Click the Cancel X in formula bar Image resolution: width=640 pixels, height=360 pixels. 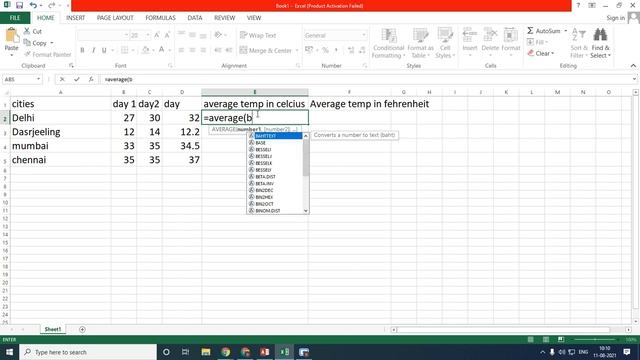click(62, 79)
